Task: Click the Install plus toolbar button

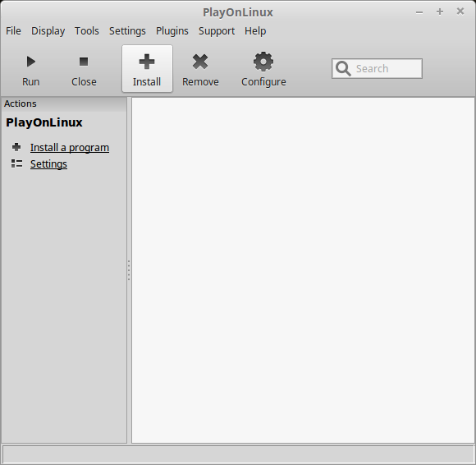Action: click(x=147, y=69)
